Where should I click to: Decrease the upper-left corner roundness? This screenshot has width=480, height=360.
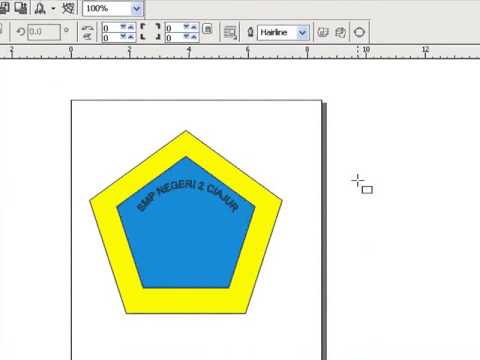tap(123, 27)
